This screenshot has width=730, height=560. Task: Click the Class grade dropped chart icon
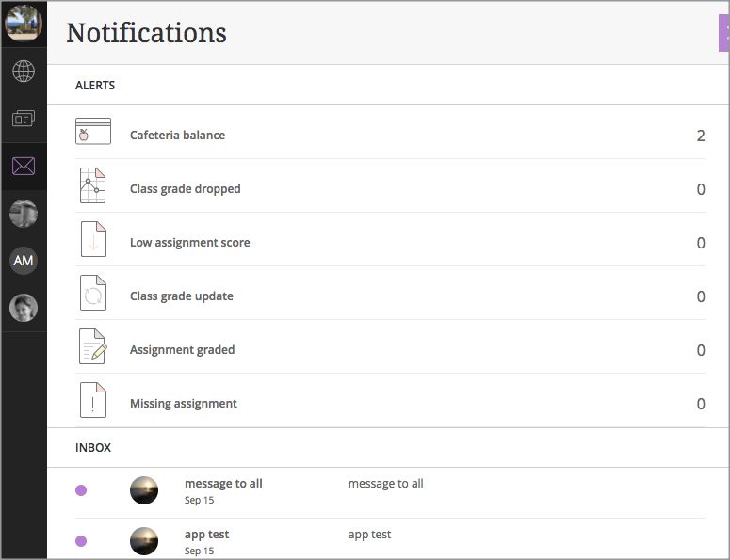92,185
